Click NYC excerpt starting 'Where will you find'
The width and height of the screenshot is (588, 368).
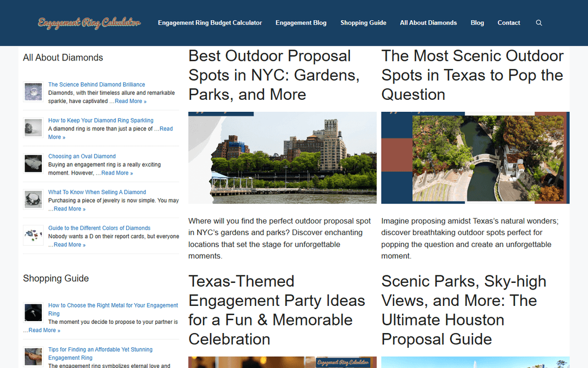point(279,238)
